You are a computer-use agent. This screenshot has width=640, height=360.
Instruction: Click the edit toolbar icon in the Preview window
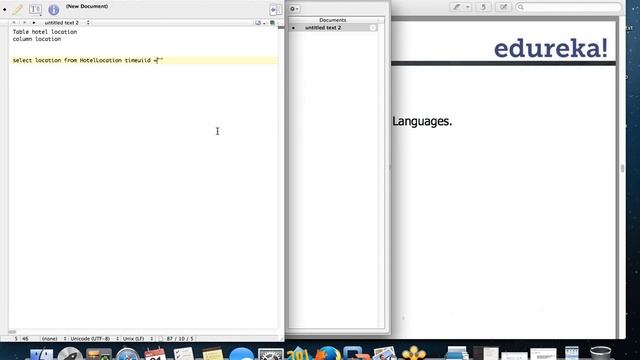[504, 7]
